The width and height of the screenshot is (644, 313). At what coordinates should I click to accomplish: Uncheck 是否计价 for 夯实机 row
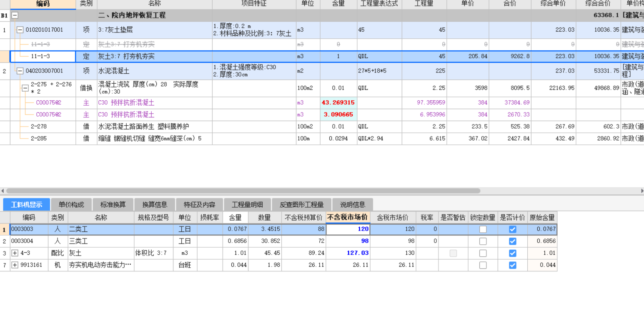(513, 265)
